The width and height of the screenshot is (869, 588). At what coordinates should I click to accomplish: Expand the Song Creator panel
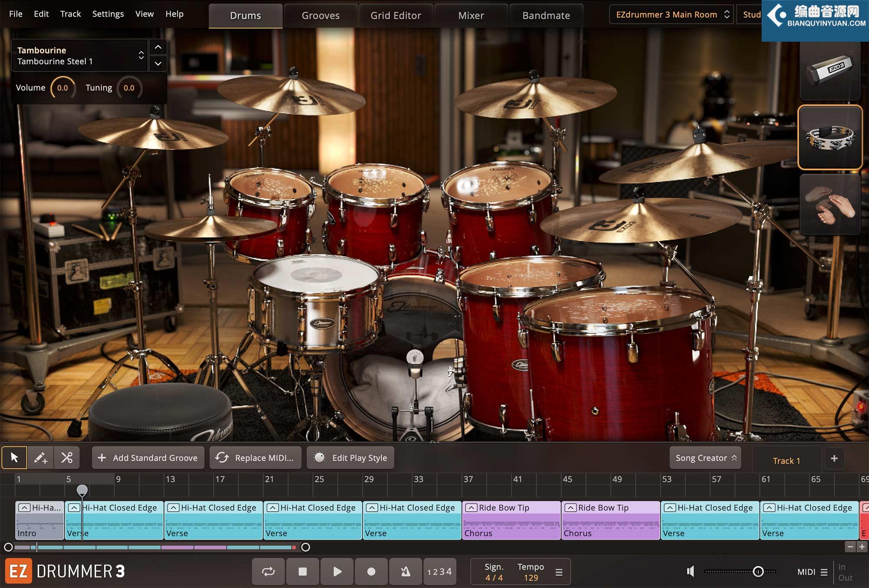coord(705,458)
